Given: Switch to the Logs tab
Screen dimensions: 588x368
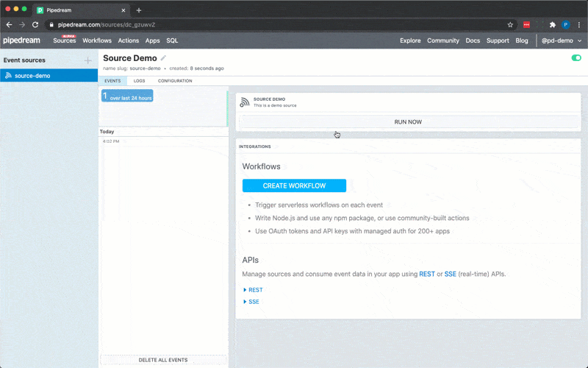Looking at the screenshot, I should coord(139,81).
